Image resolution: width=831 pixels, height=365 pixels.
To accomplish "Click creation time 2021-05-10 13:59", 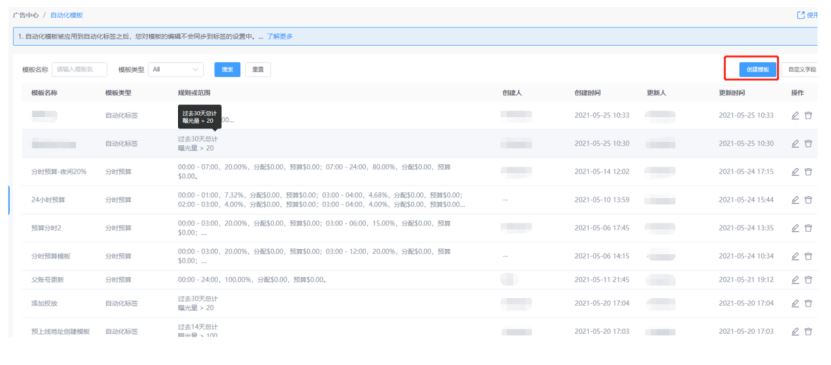I will (602, 200).
